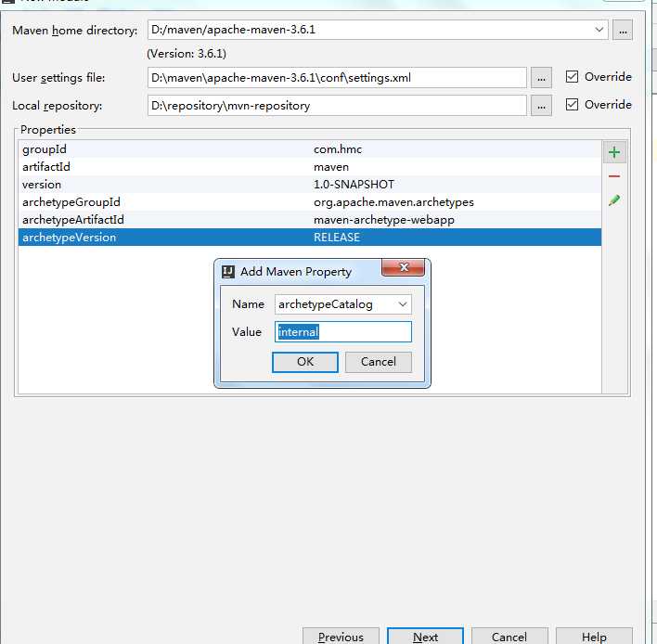Open Help for the wizard
The image size is (657, 644).
point(594,636)
